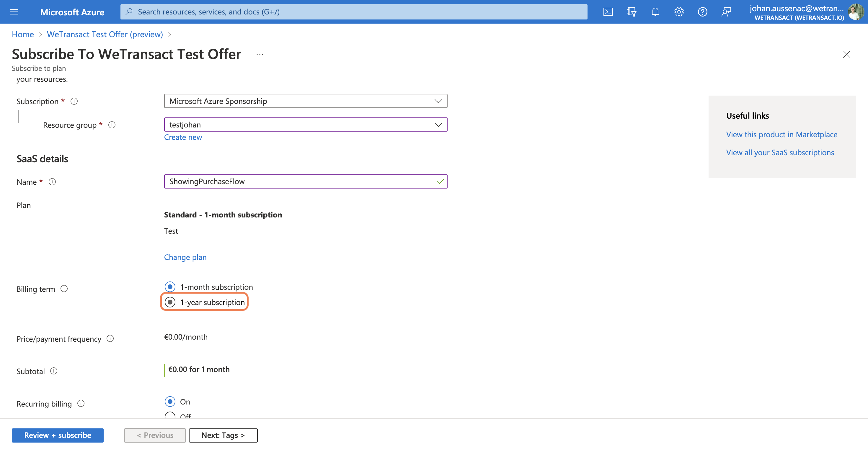Click Next: Tags button
Viewport: 868px width, 452px height.
tap(223, 435)
